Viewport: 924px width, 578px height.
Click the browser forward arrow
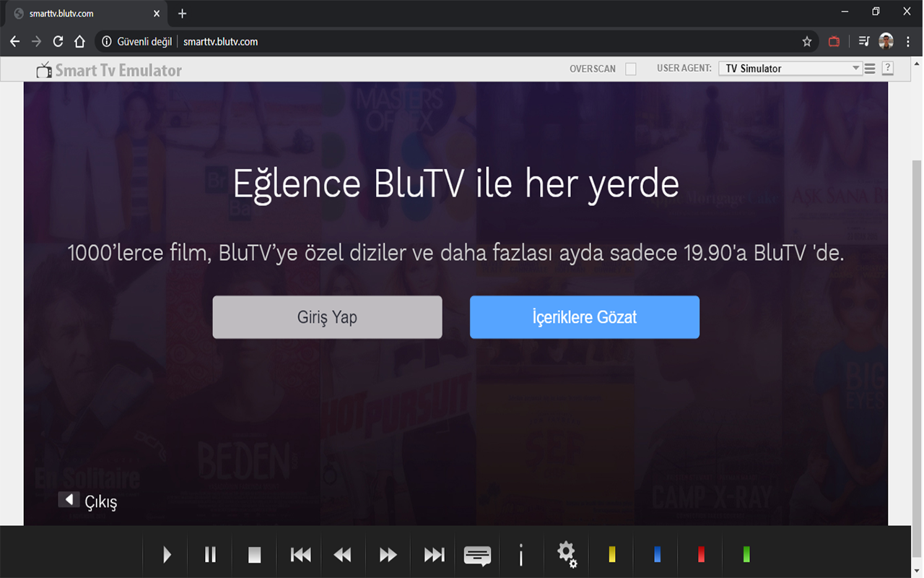[36, 42]
